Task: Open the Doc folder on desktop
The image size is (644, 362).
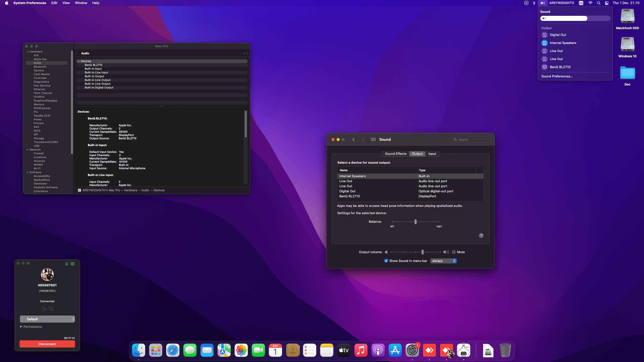Action: pos(627,76)
